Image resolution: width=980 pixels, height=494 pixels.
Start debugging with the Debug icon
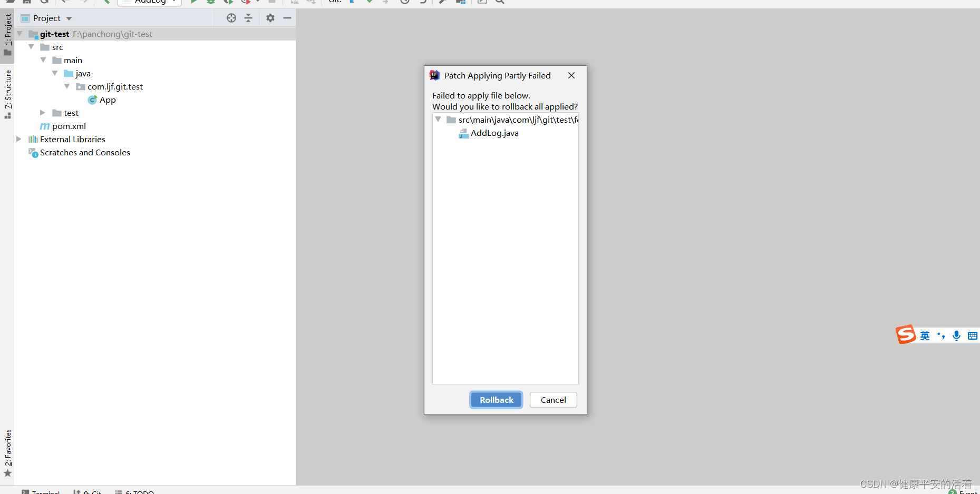pyautogui.click(x=211, y=2)
